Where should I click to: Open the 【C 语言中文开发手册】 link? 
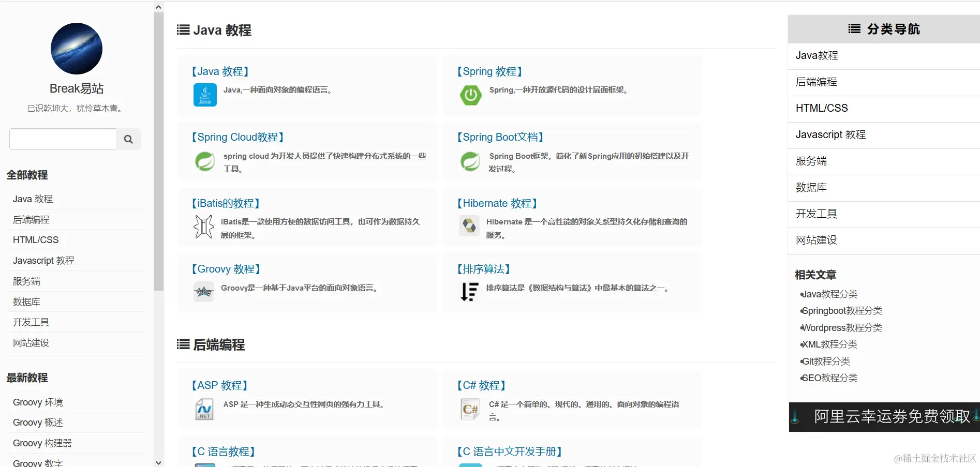[x=509, y=451]
